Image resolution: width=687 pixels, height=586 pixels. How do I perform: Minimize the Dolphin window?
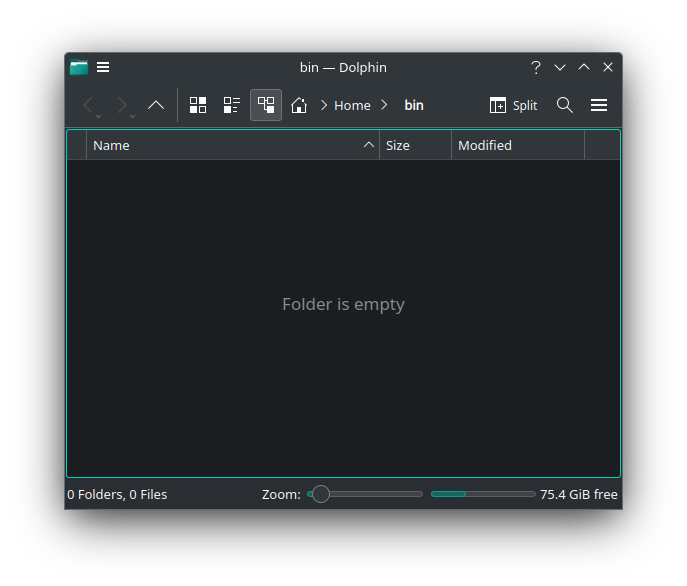[560, 67]
